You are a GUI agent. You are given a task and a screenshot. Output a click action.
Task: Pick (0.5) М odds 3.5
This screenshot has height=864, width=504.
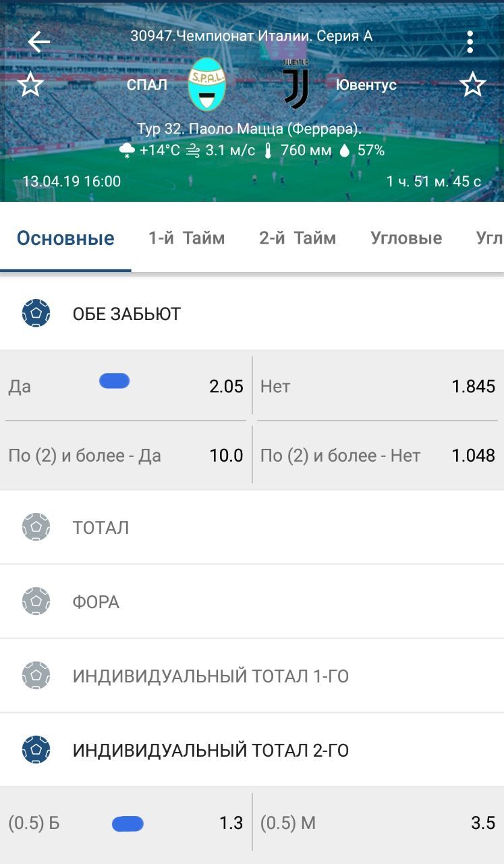point(378,823)
